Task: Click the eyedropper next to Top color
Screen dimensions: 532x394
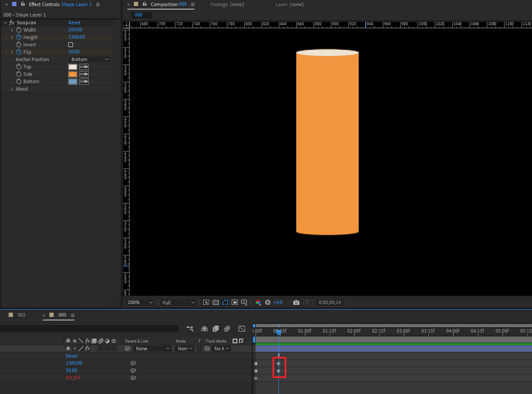Action: (84, 67)
